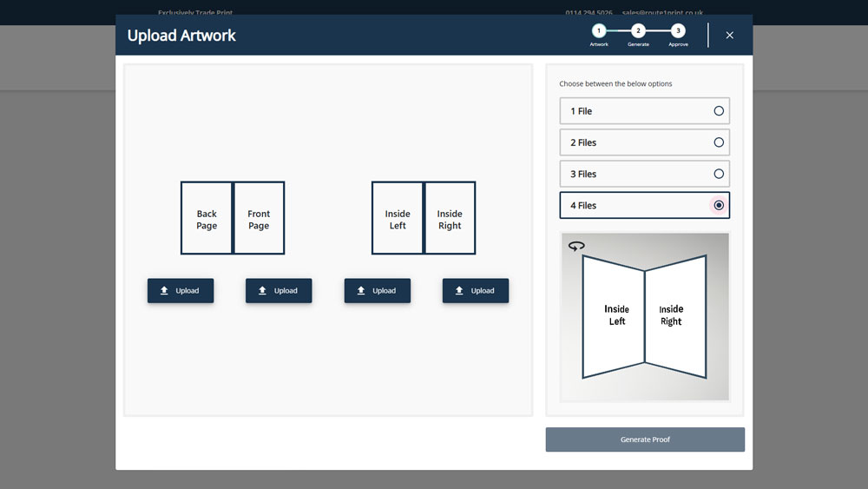Close the Upload Artwork dialog

tap(729, 36)
